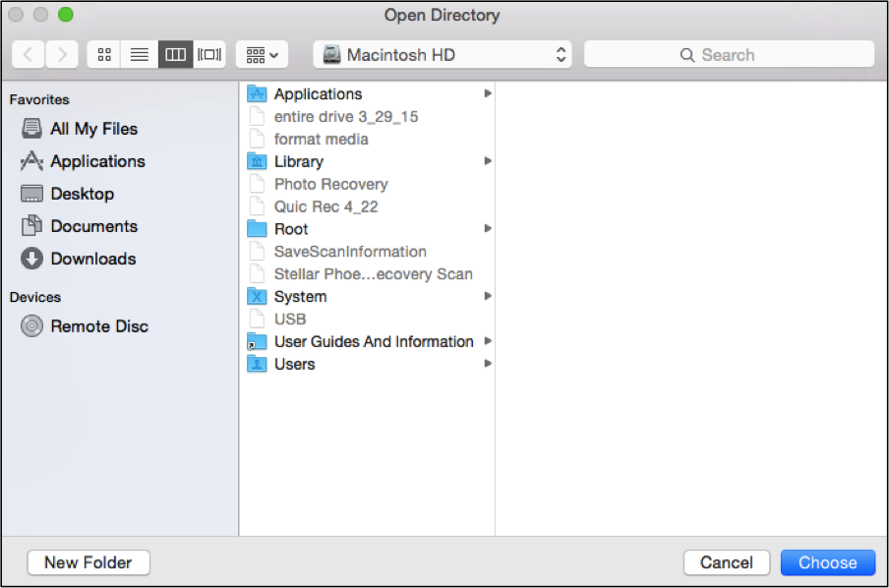889x588 pixels.
Task: Expand User Guides And Information arrow
Action: 488,341
